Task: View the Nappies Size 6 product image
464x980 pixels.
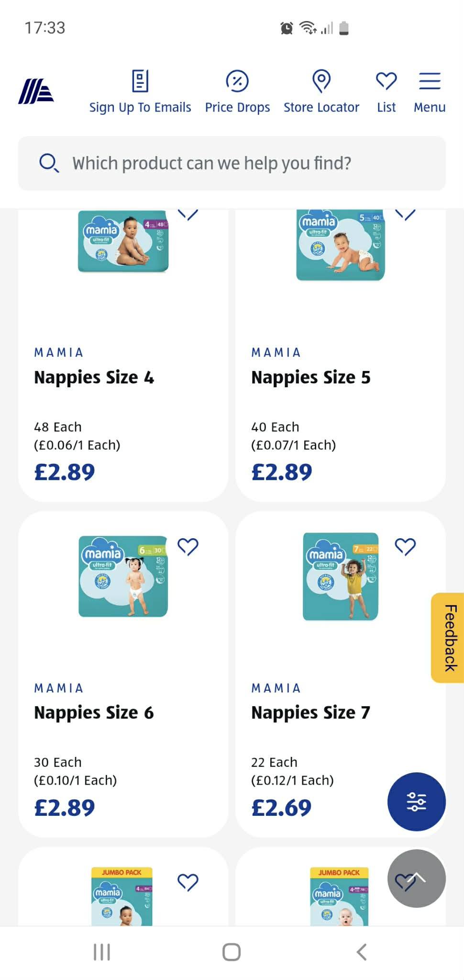Action: point(123,576)
